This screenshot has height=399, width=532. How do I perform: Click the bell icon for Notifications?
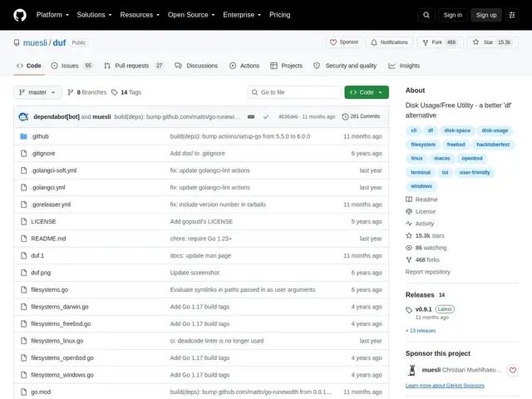(373, 42)
